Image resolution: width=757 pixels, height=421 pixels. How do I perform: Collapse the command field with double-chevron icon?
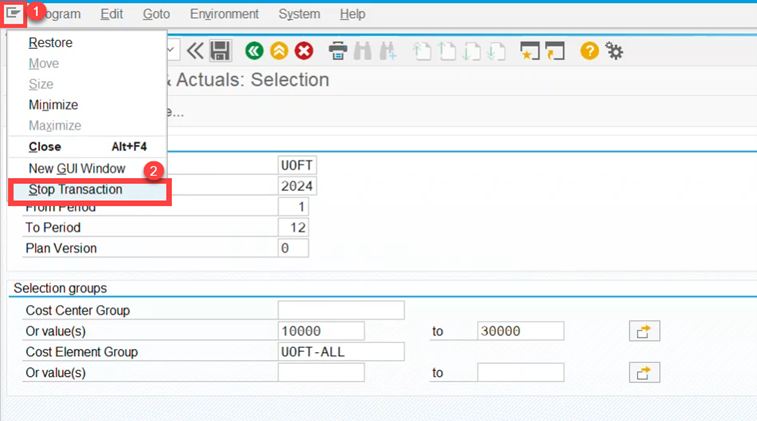point(195,51)
